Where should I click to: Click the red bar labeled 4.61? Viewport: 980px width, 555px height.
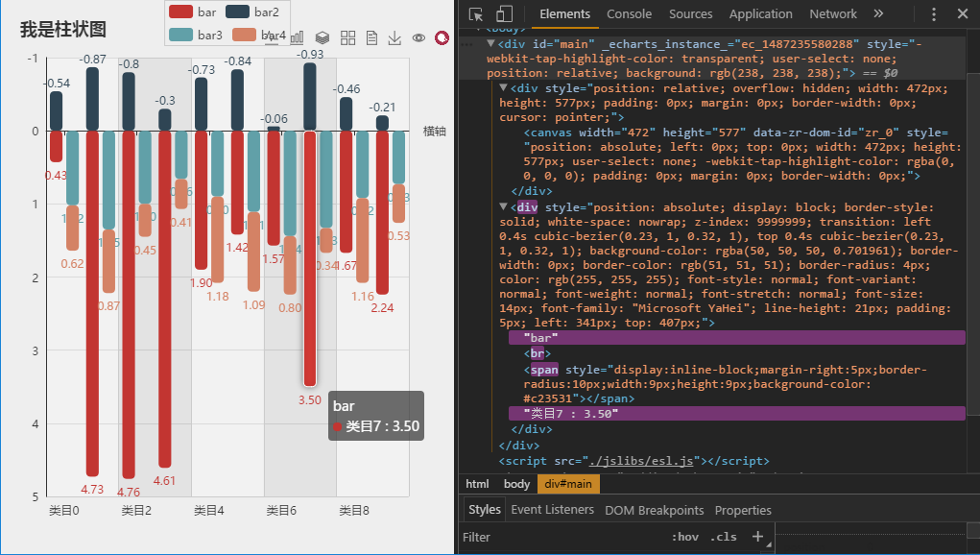[165, 300]
